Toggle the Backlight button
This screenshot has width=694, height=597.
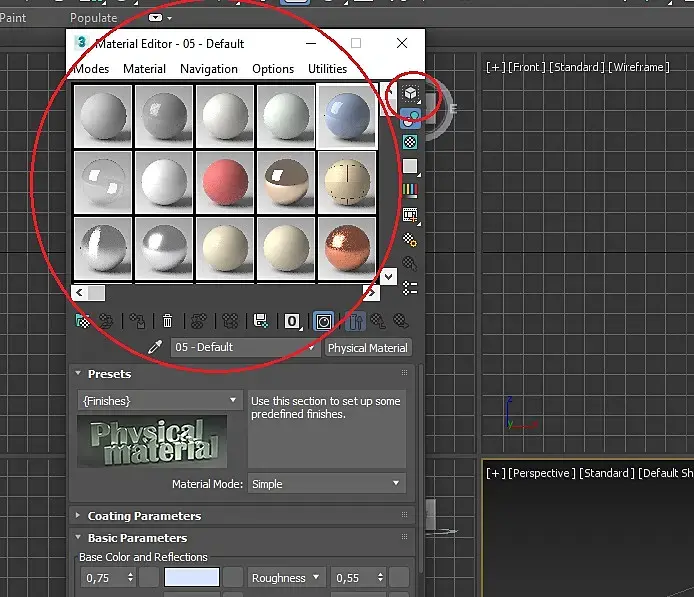coord(411,119)
